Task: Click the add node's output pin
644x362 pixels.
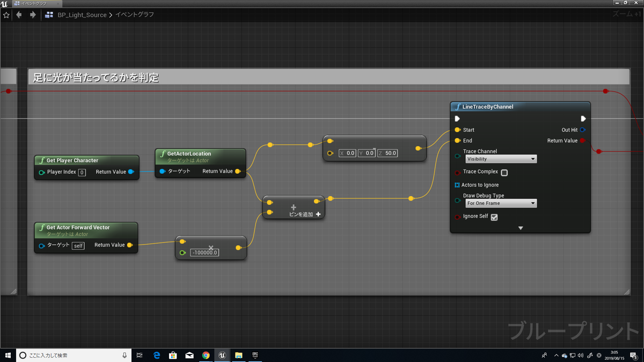Action: tap(317, 201)
